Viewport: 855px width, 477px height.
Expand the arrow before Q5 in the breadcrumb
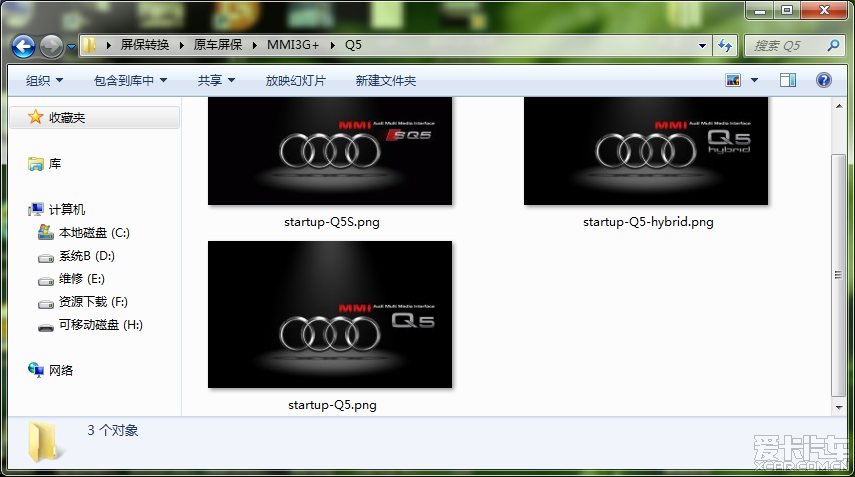333,45
